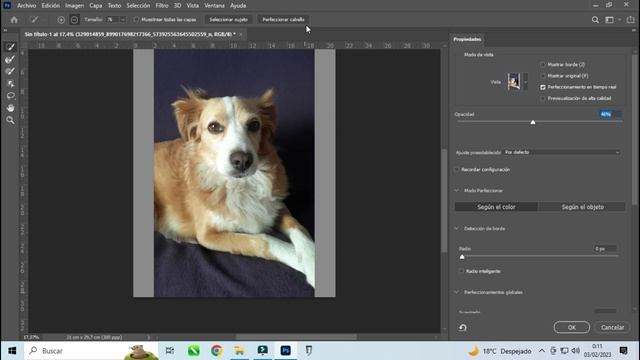Collapse Perfeccionamientos globales section
The width and height of the screenshot is (640, 360).
pos(457,292)
